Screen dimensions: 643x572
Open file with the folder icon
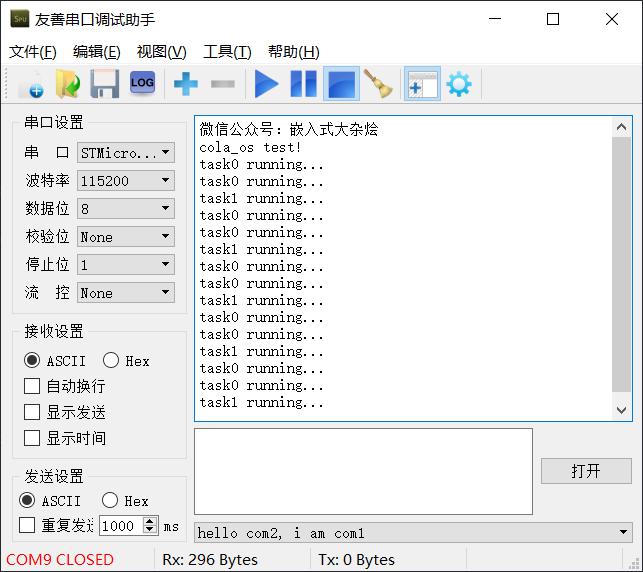point(68,84)
